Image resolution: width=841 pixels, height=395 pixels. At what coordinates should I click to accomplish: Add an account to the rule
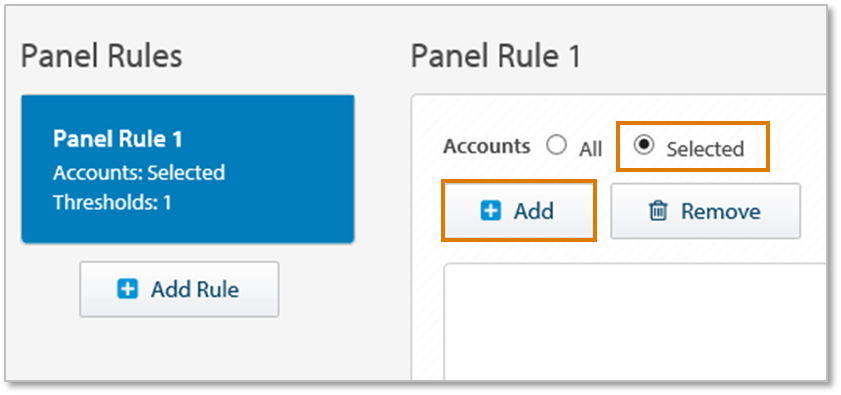point(518,211)
